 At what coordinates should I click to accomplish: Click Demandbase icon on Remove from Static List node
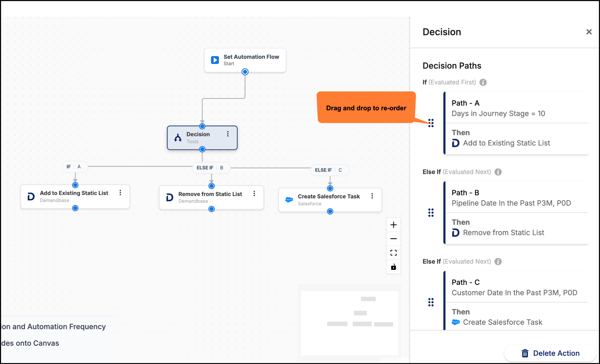tap(170, 198)
